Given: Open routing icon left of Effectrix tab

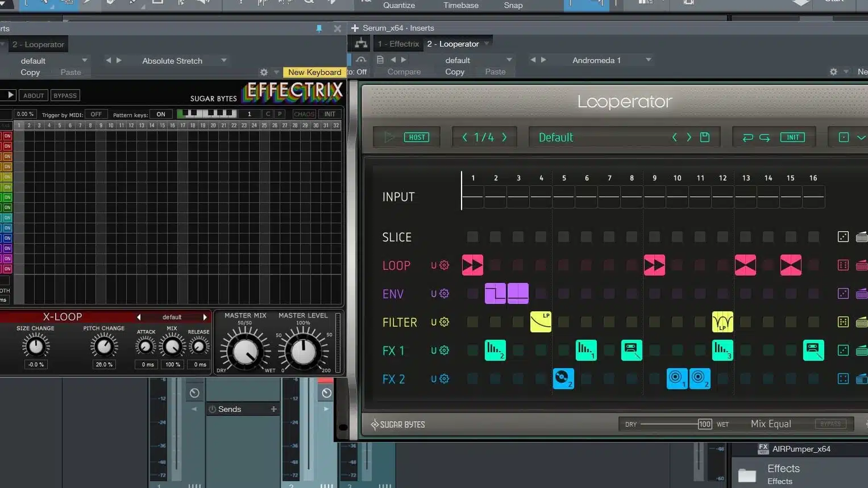Looking at the screenshot, I should [361, 43].
